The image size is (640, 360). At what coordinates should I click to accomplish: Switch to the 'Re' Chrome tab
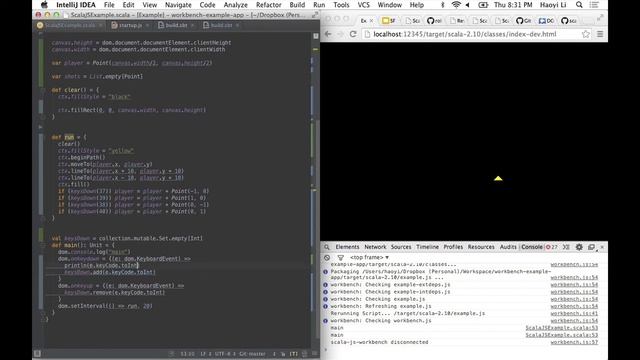[457, 20]
